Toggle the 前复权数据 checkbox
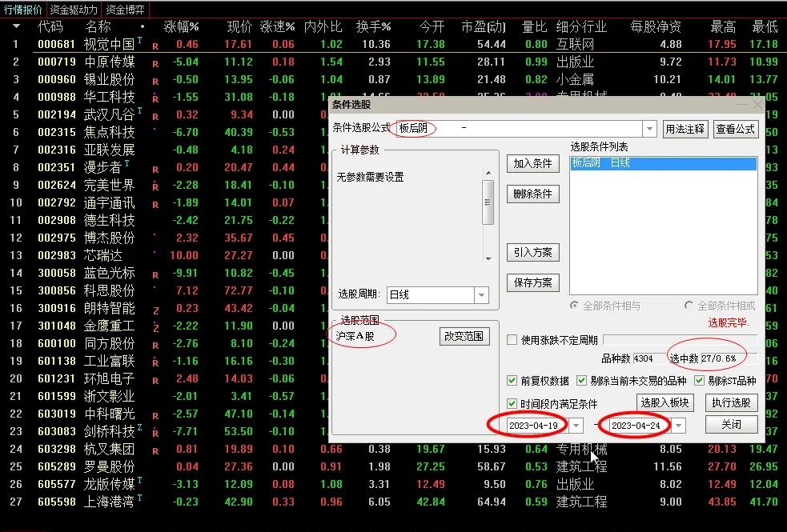The image size is (787, 532). point(512,381)
